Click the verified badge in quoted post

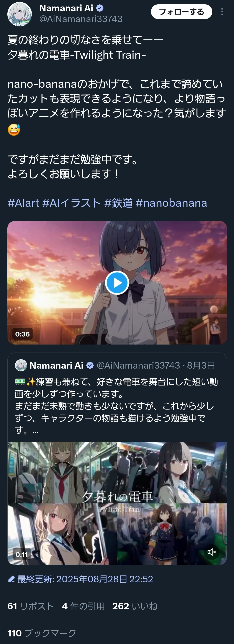90,366
